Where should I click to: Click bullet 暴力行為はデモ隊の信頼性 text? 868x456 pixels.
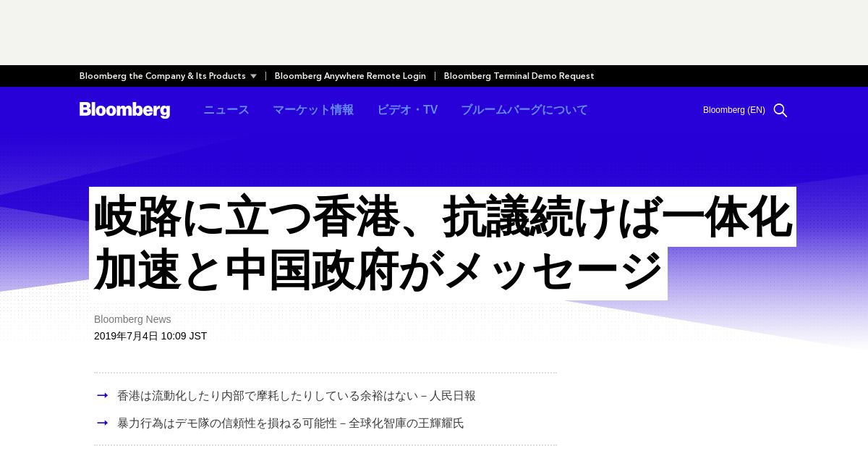pos(291,423)
